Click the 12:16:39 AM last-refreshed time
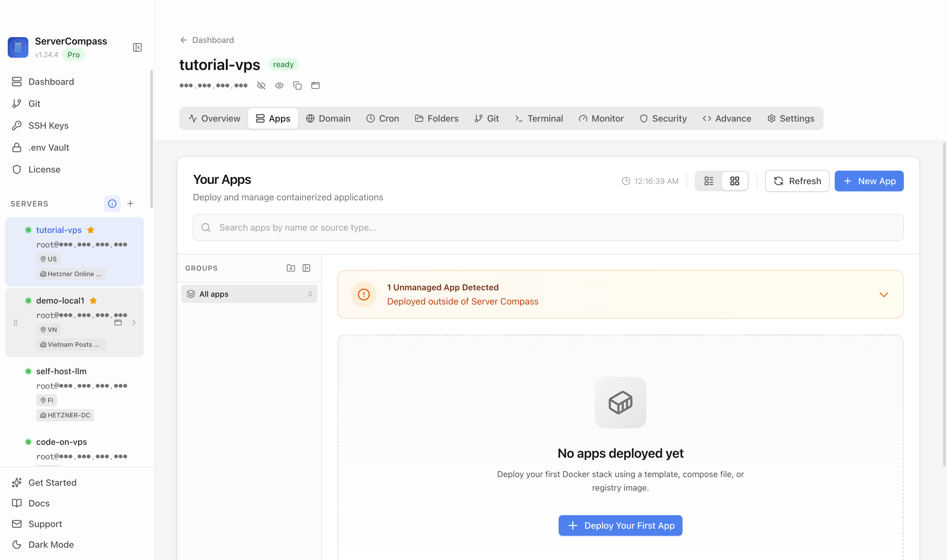Viewport: 947px width, 560px height. point(650,181)
